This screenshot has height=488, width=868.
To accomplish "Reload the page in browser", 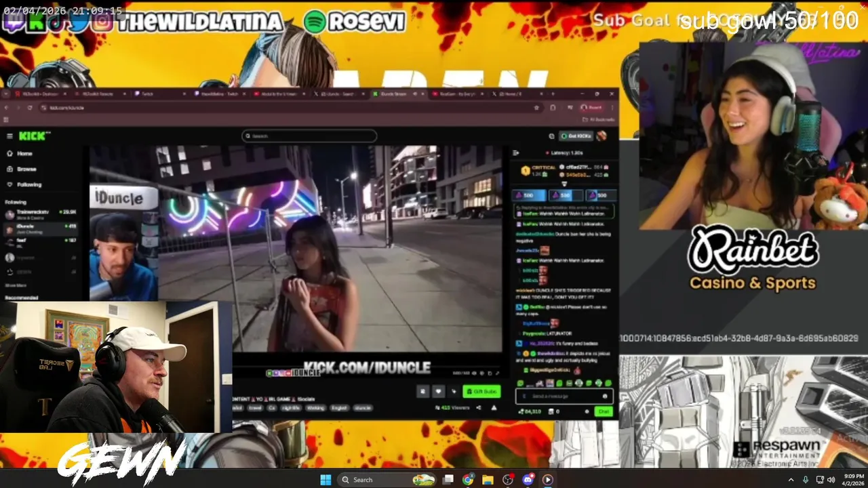I will click(x=30, y=108).
